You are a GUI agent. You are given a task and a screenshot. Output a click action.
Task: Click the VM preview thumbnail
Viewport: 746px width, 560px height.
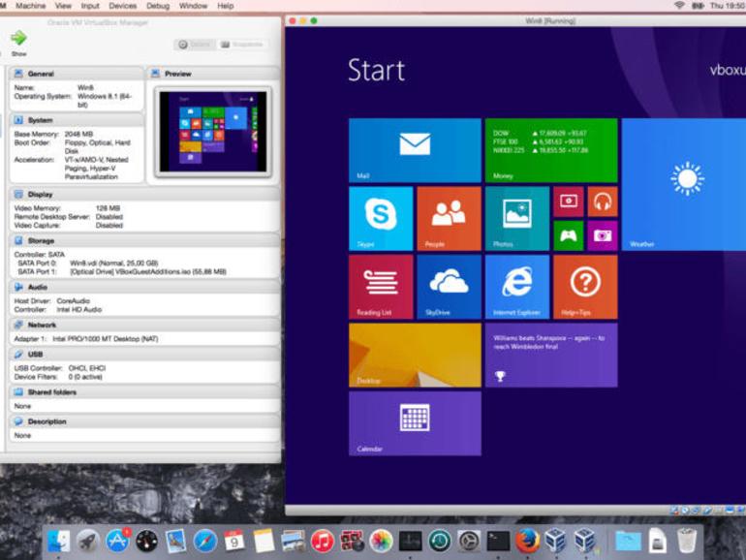coord(213,132)
